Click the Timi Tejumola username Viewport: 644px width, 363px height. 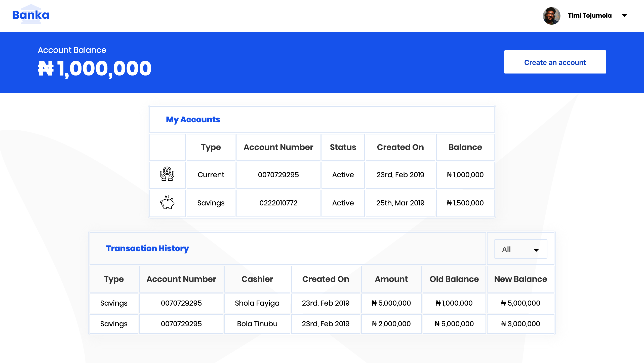(x=590, y=16)
